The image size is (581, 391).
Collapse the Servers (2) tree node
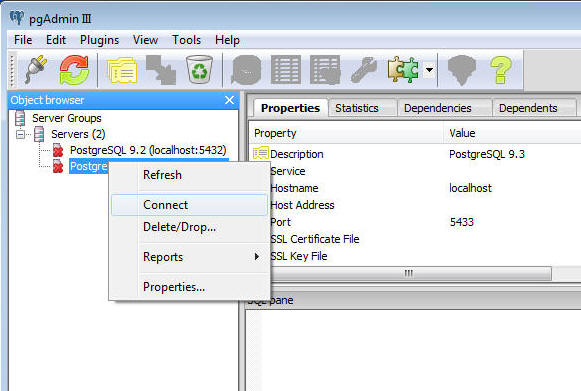point(20,134)
